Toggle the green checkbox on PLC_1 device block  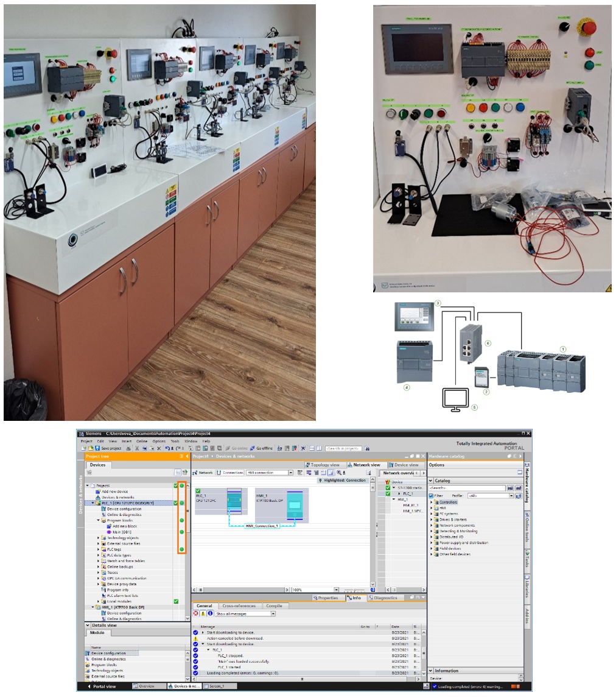(198, 490)
